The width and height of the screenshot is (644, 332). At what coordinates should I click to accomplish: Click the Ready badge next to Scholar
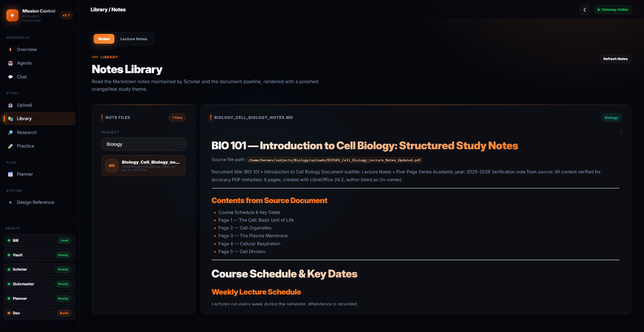click(63, 270)
